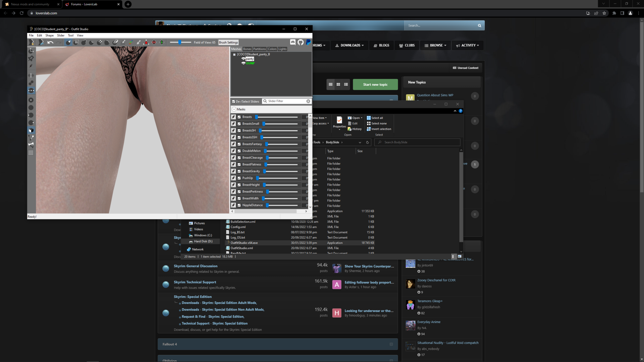The height and width of the screenshot is (362, 644).
Task: Hide the panty mesh via eye icon
Action: (x=243, y=59)
